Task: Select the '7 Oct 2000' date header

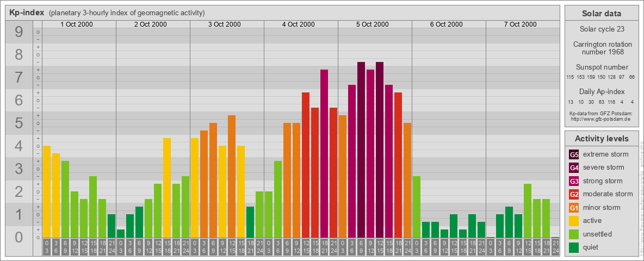Action: tap(521, 24)
